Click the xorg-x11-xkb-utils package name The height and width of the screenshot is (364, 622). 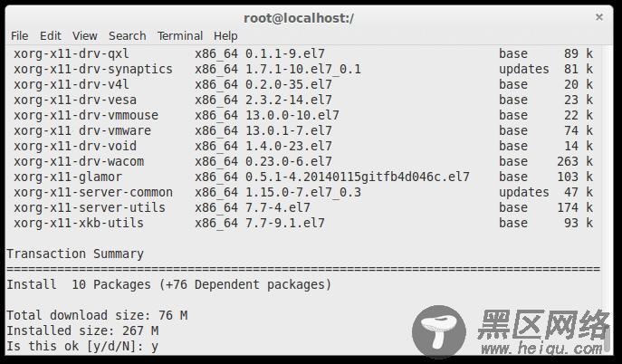point(79,223)
